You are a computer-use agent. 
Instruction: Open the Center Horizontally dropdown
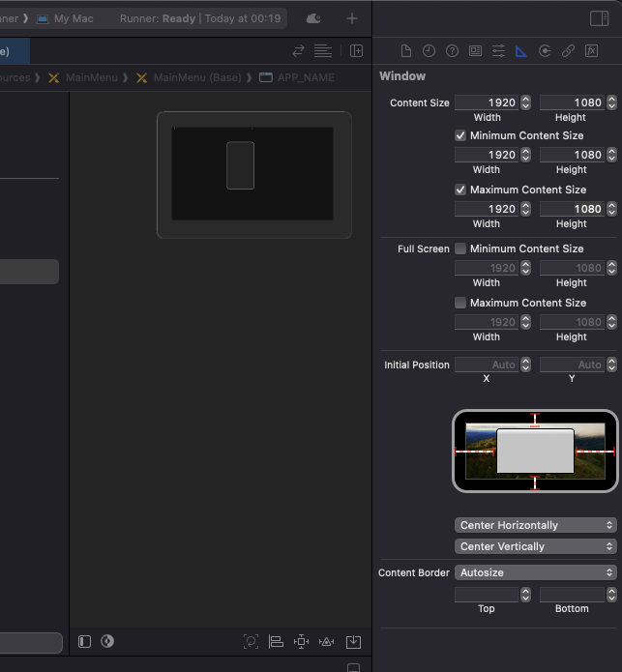coord(535,525)
